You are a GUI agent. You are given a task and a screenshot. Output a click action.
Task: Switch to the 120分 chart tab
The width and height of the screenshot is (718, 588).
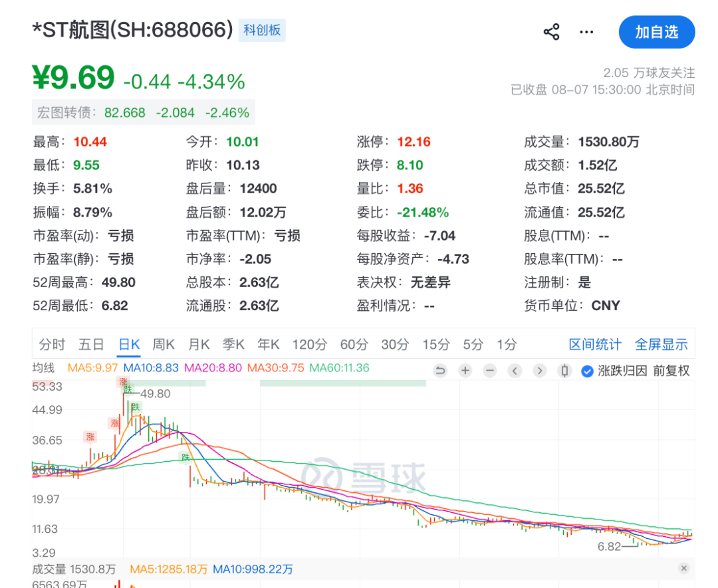coord(310,344)
